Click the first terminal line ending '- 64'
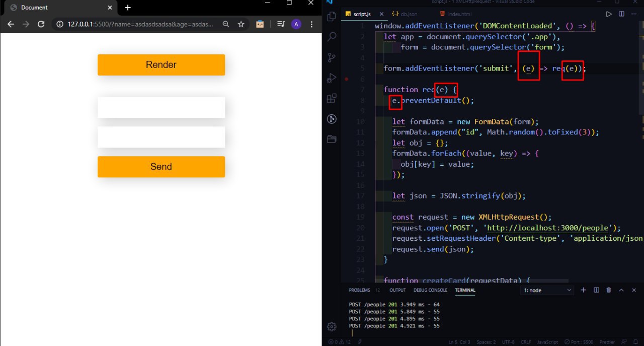Viewport: 644px width, 346px height. (394, 305)
